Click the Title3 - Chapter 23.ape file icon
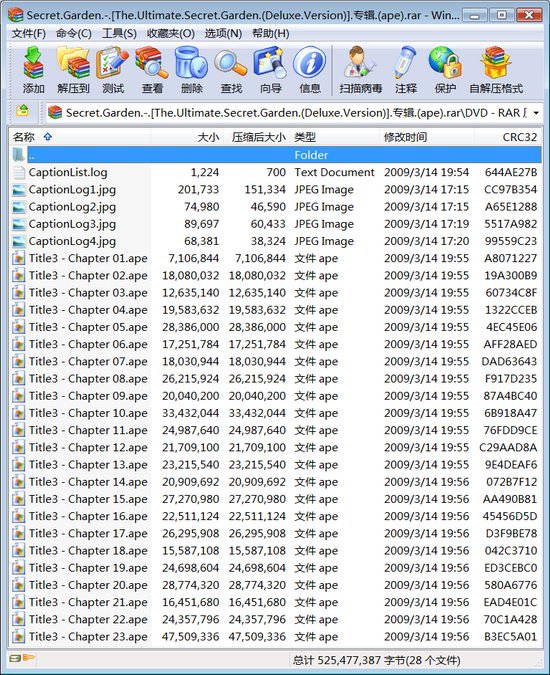This screenshot has height=675, width=550. pyautogui.click(x=19, y=636)
